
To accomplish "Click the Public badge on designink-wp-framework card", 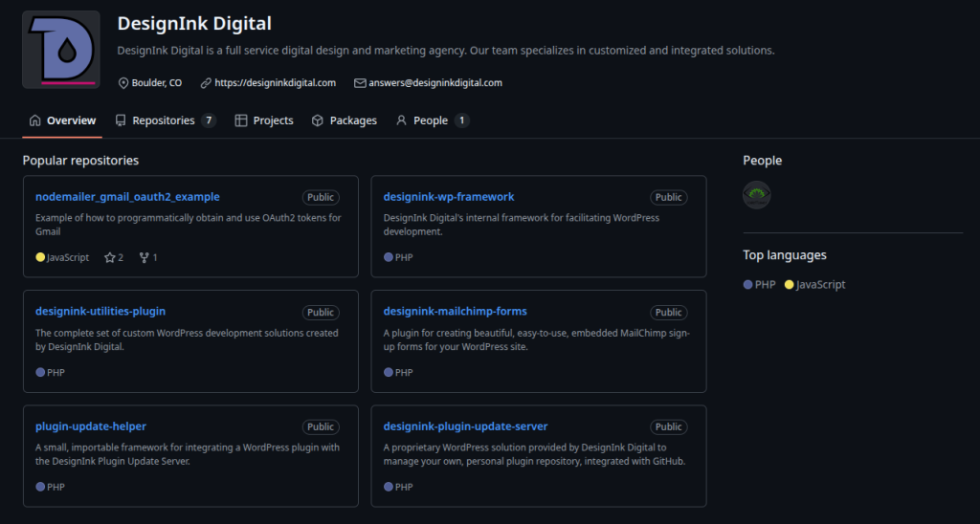I will (669, 197).
